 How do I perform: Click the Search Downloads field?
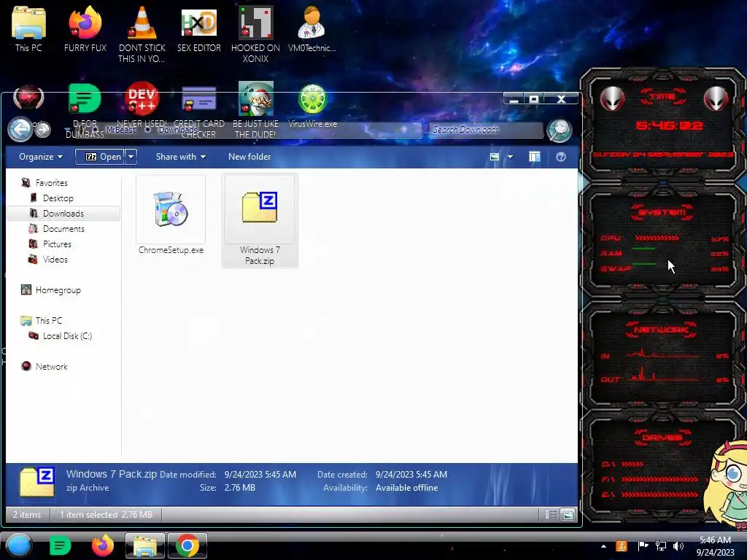pos(486,130)
